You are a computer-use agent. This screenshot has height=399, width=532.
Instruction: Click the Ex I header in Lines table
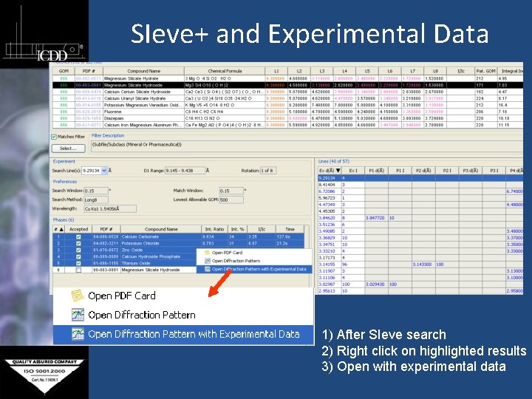coord(353,171)
